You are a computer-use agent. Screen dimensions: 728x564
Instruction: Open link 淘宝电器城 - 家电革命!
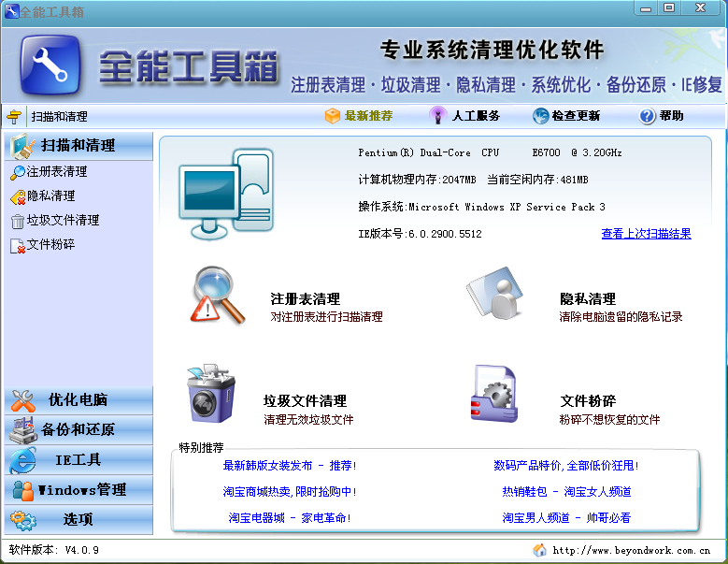click(x=290, y=517)
